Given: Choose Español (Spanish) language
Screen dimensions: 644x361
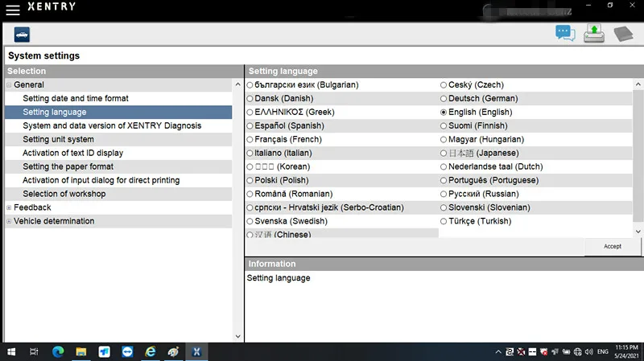Looking at the screenshot, I should (250, 126).
